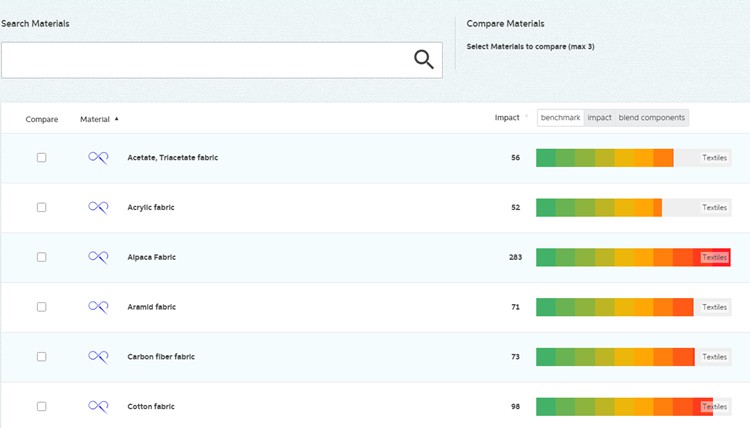Screen dimensions: 750x428
Task: Sort the list by Material column header
Action: pos(98,119)
